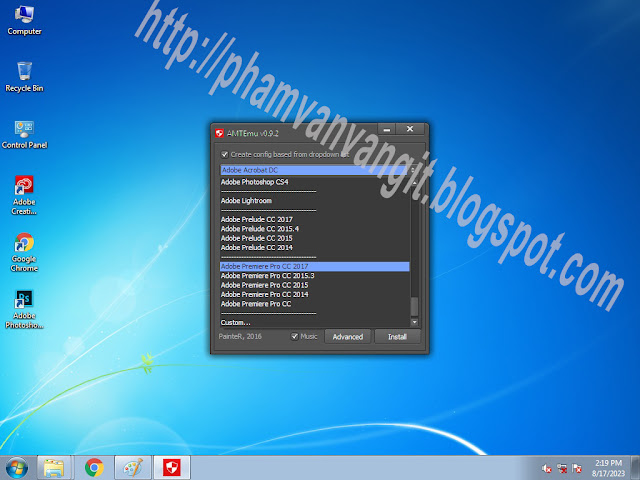Image resolution: width=640 pixels, height=480 pixels.
Task: Minimize the AMTEmu window
Action: (x=387, y=129)
